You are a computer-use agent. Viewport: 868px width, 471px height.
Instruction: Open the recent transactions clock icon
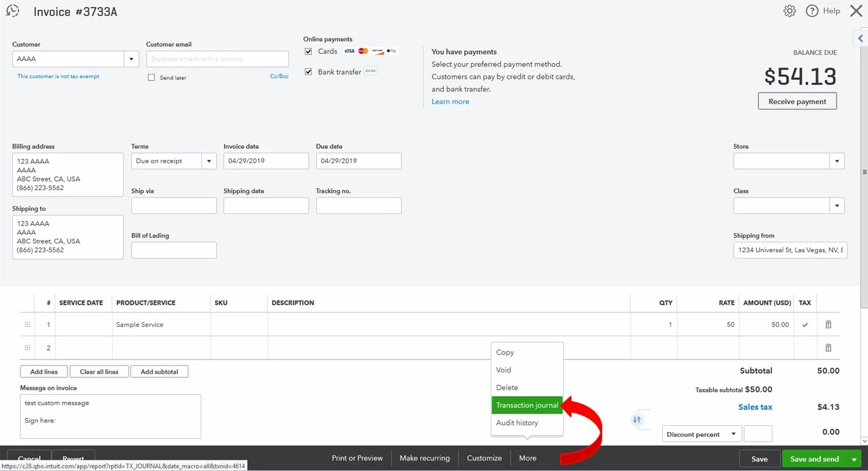click(x=12, y=11)
